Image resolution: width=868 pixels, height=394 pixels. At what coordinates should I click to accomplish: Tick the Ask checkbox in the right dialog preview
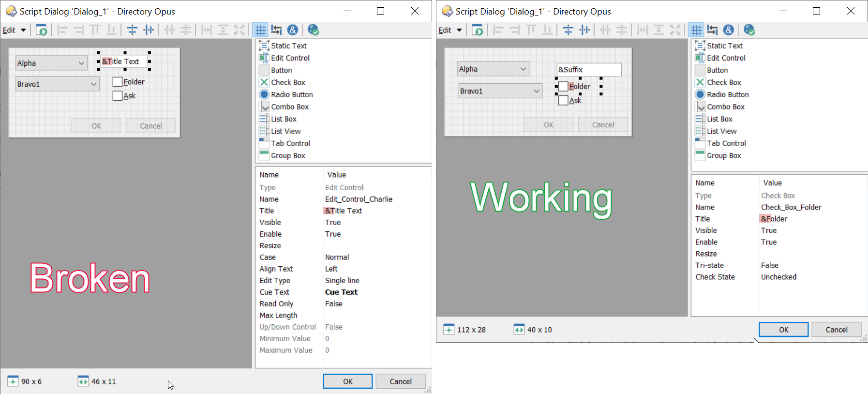point(563,101)
